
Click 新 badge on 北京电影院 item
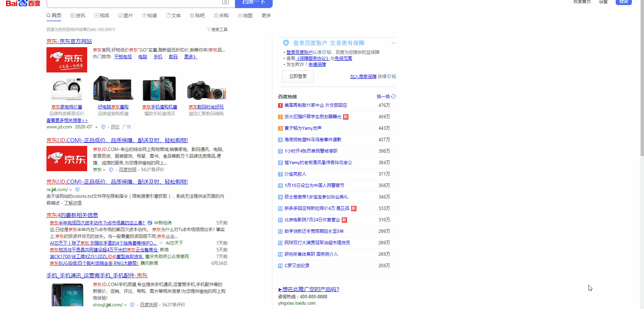tap(344, 220)
